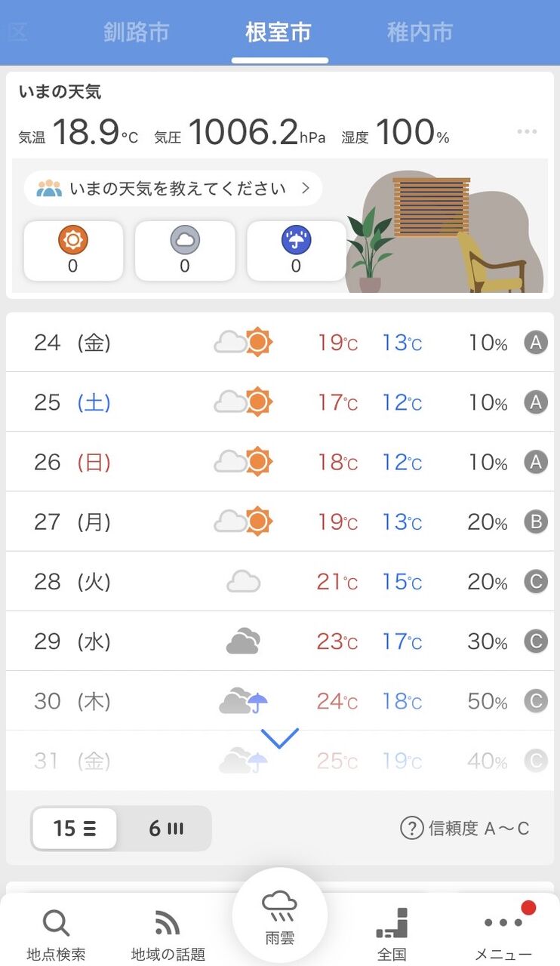Select the forecast row for 28 (火)
Screen dimensions: 560x966
[280, 582]
